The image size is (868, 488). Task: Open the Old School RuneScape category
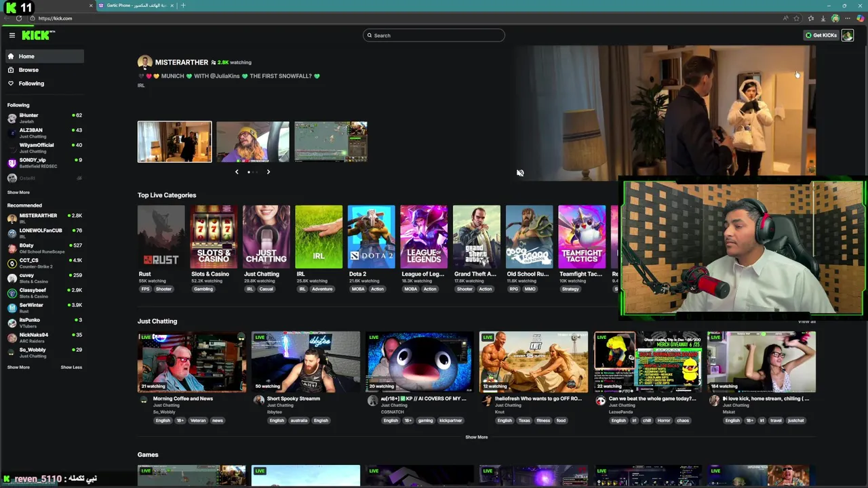tap(529, 237)
